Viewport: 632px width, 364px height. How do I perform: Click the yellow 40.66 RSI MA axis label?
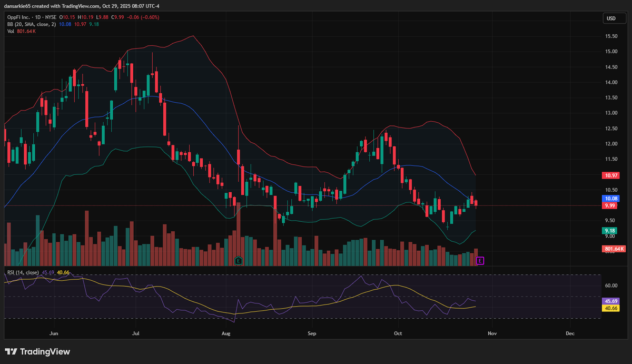click(610, 308)
